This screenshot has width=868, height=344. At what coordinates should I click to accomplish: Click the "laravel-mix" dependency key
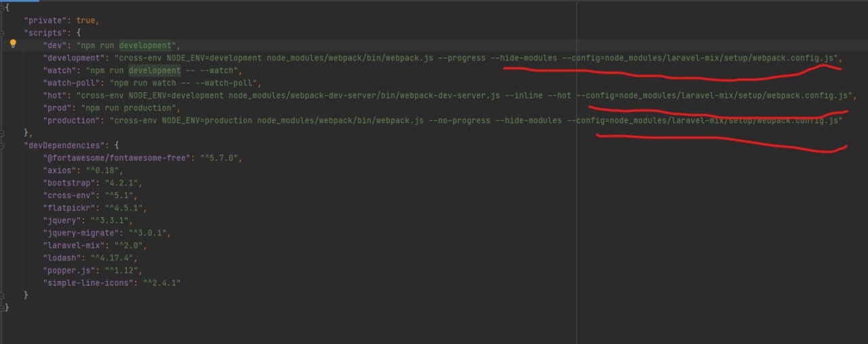point(74,245)
